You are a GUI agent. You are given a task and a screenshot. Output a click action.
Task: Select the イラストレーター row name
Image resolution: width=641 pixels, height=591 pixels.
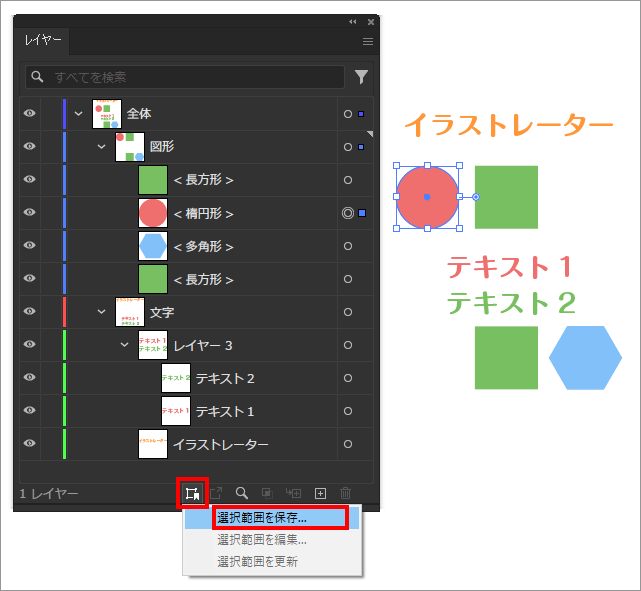click(x=221, y=444)
